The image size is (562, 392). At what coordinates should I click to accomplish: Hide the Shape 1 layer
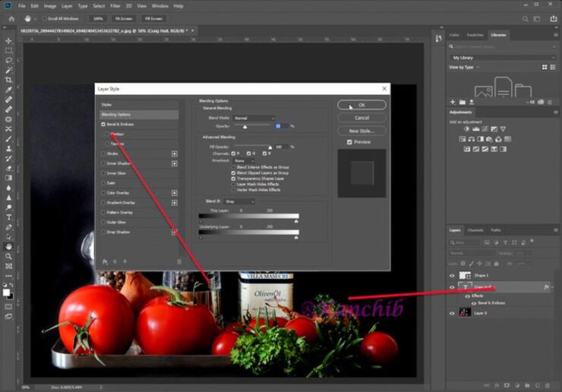452,276
